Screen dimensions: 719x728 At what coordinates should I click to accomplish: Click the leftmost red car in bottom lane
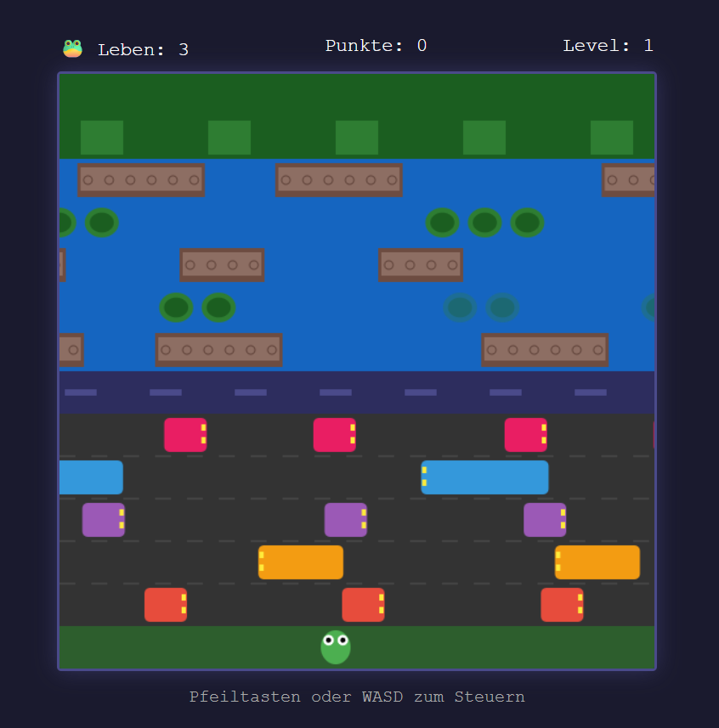point(166,605)
